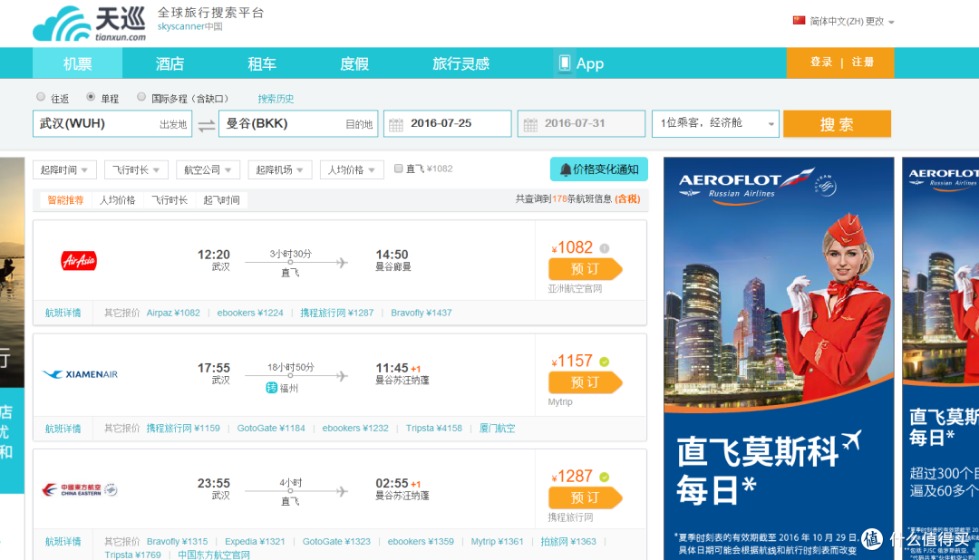This screenshot has width=979, height=560.
Task: Open 航班详情 for AirAsia flight
Action: [63, 313]
